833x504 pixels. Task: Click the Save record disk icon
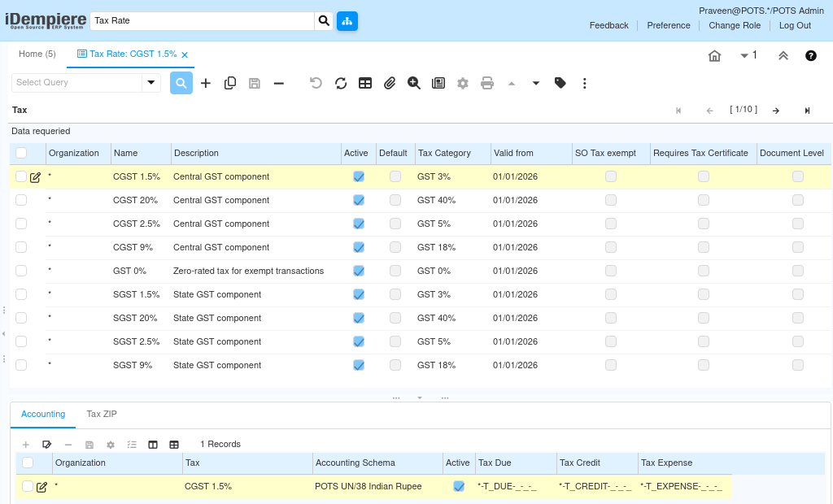pyautogui.click(x=255, y=83)
